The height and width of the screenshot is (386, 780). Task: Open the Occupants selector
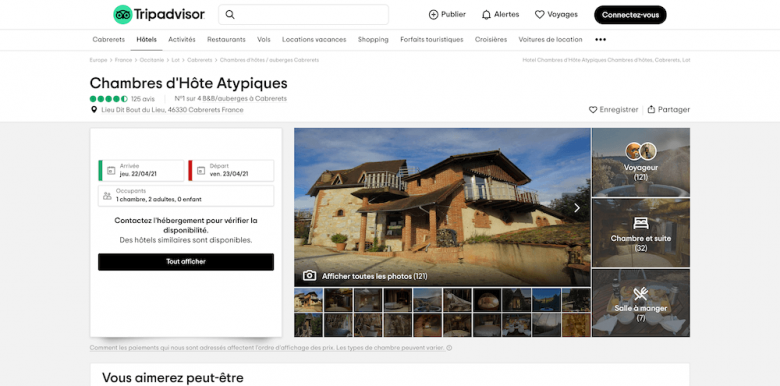point(186,196)
